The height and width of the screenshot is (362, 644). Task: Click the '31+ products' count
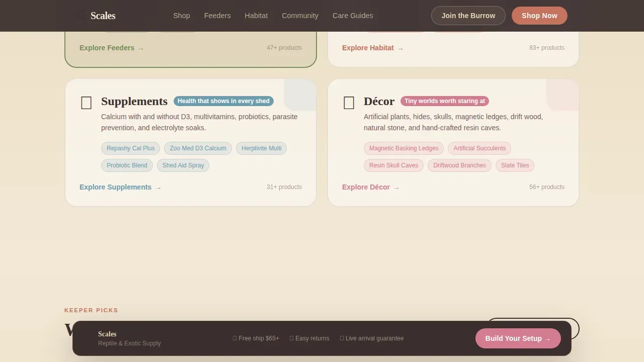click(x=284, y=187)
